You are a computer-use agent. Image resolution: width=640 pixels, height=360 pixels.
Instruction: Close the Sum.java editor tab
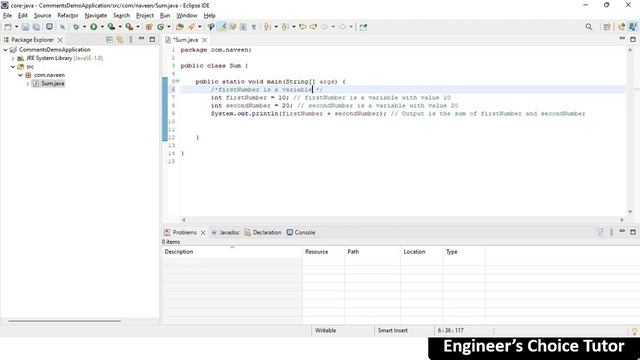pos(204,40)
